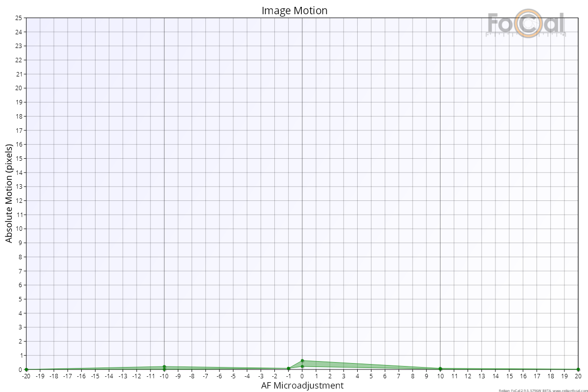Viewport: 588px width, 392px height.
Task: Click the '-10' tick label on the x-axis
Action: click(164, 376)
